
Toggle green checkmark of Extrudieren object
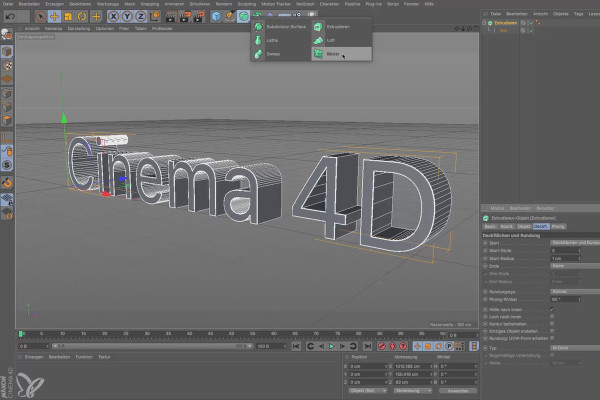(532, 23)
